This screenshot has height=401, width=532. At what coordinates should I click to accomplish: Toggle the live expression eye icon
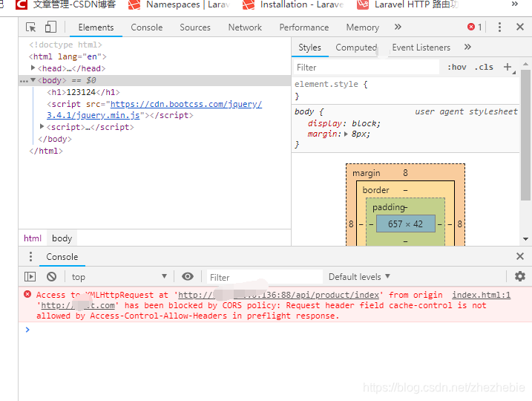click(x=188, y=276)
